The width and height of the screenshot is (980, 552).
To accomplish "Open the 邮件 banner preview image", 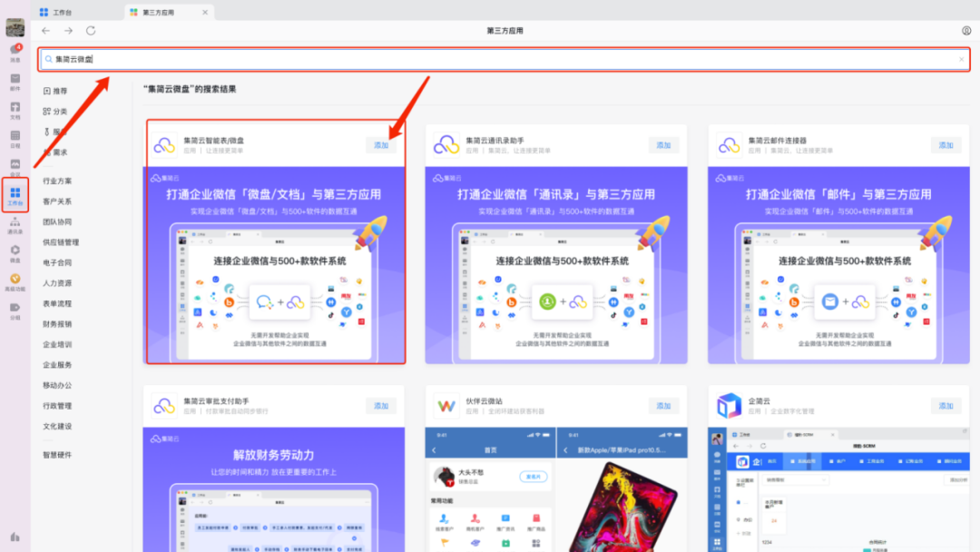I will point(838,265).
